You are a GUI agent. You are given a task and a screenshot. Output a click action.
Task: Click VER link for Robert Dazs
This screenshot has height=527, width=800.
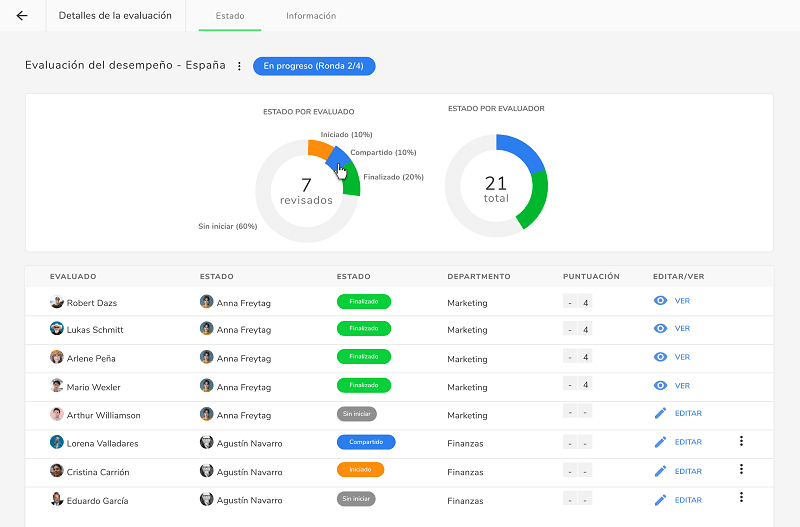tap(682, 301)
